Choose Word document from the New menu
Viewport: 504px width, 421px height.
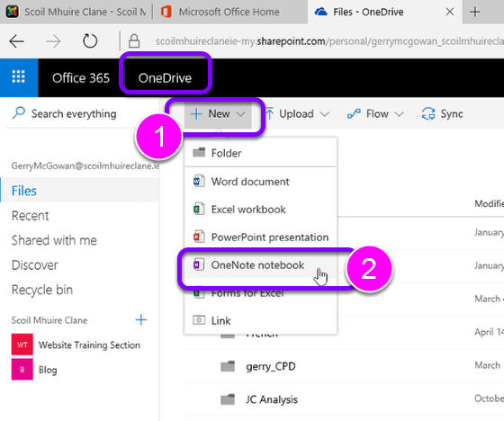[x=261, y=181]
